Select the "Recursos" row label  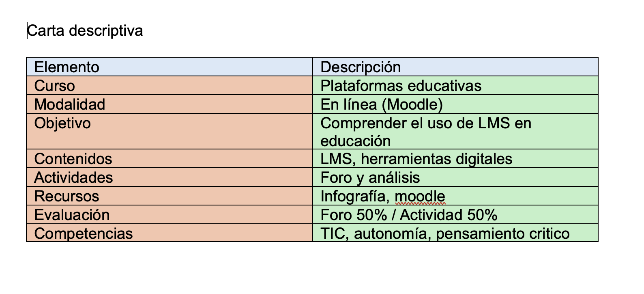[67, 196]
